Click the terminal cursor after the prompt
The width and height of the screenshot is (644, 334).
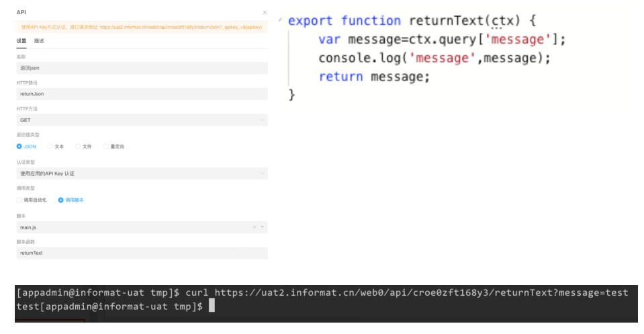212,307
